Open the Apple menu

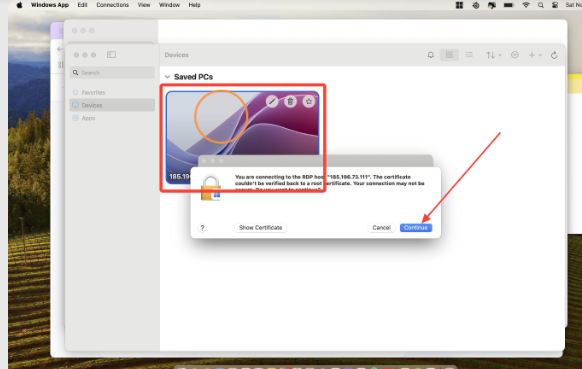click(19, 5)
